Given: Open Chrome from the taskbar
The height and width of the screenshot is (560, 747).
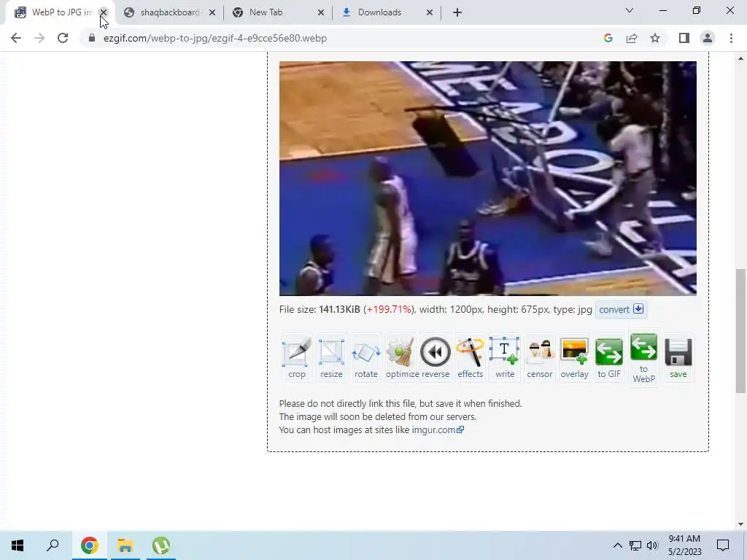Looking at the screenshot, I should (x=89, y=545).
